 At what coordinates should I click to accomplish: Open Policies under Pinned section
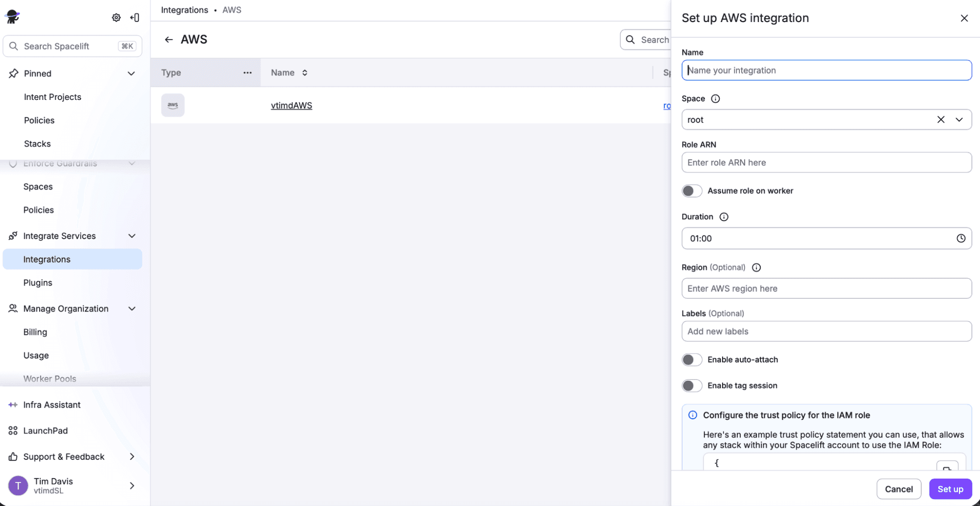39,120
